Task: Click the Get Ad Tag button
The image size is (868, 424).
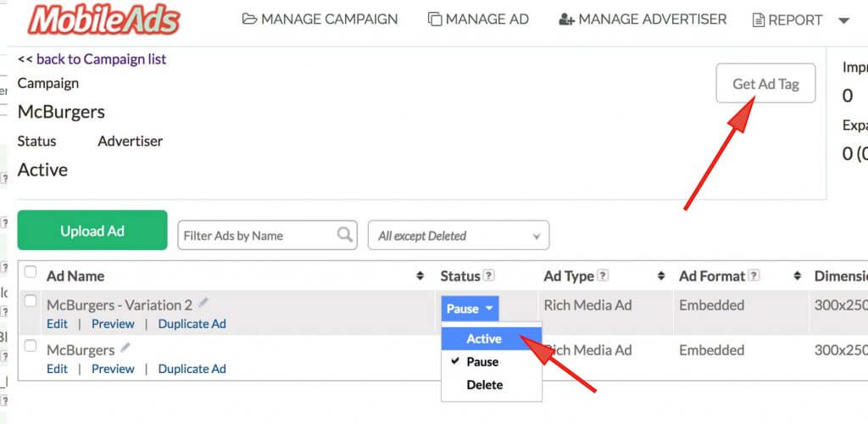Action: point(765,84)
